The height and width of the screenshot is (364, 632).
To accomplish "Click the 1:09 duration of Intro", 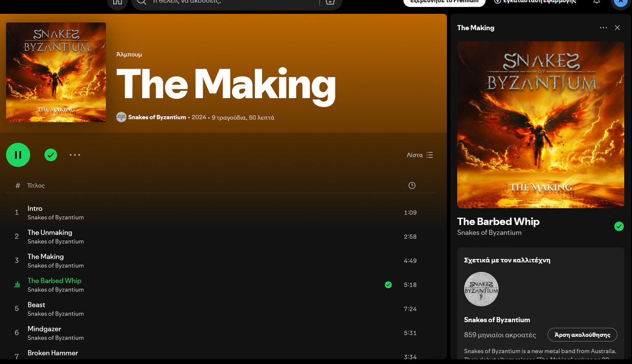I will tap(410, 213).
